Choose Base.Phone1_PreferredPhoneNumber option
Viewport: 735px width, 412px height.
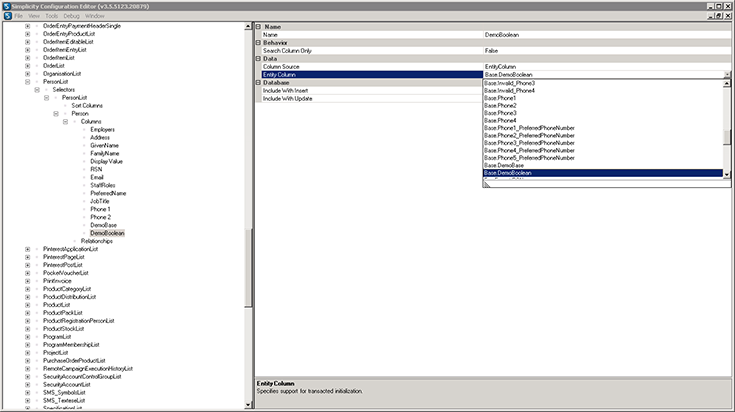click(529, 128)
